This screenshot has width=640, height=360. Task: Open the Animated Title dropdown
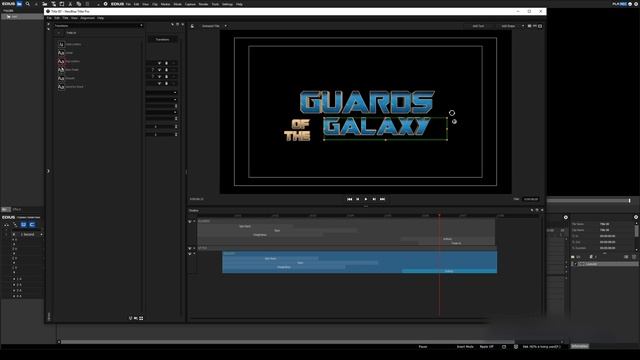[x=226, y=26]
